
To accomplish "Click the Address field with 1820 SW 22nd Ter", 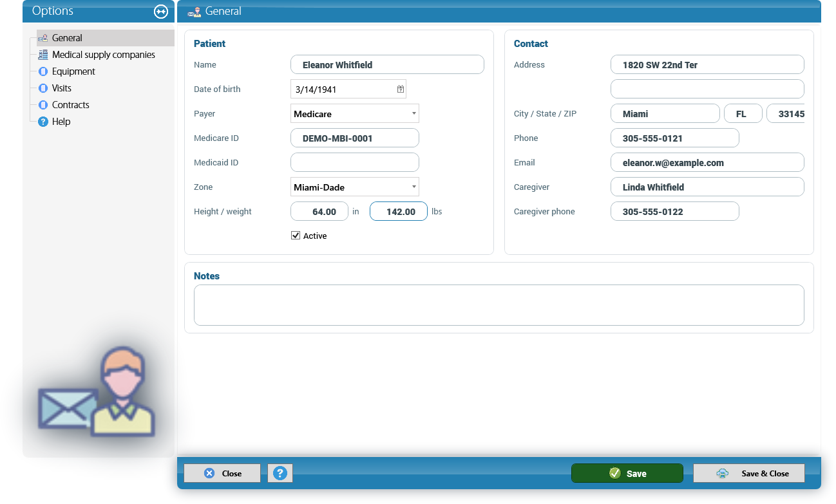I will tap(707, 64).
